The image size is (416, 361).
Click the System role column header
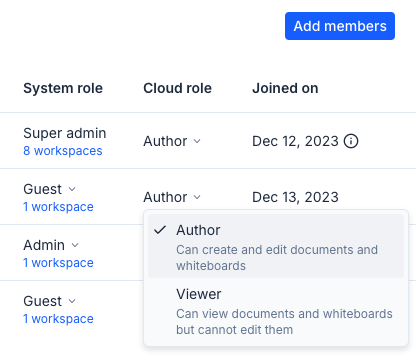[63, 88]
